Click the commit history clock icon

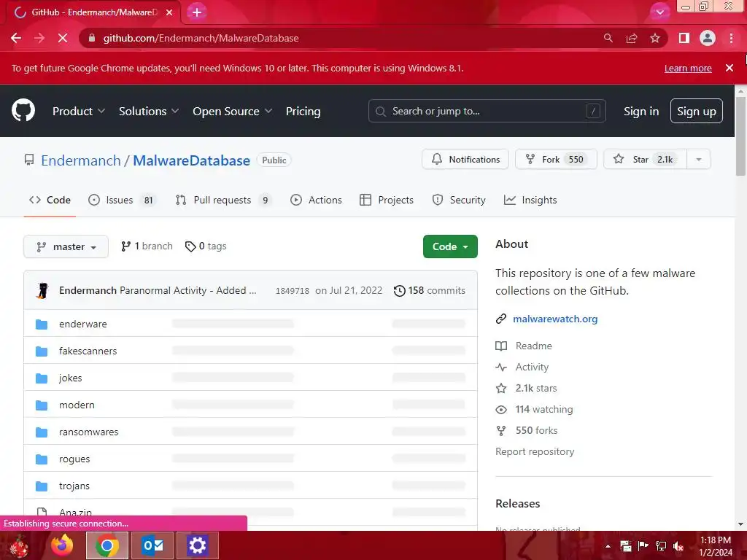pyautogui.click(x=399, y=290)
